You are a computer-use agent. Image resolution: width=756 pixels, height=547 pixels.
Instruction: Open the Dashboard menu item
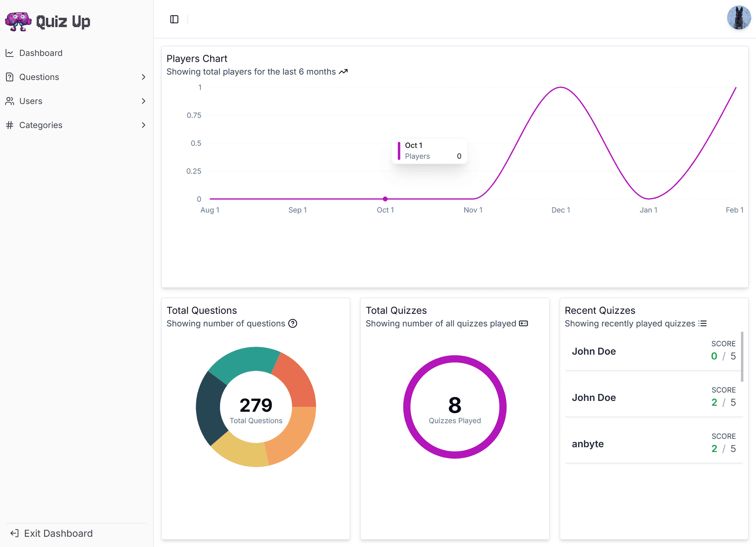click(76, 53)
